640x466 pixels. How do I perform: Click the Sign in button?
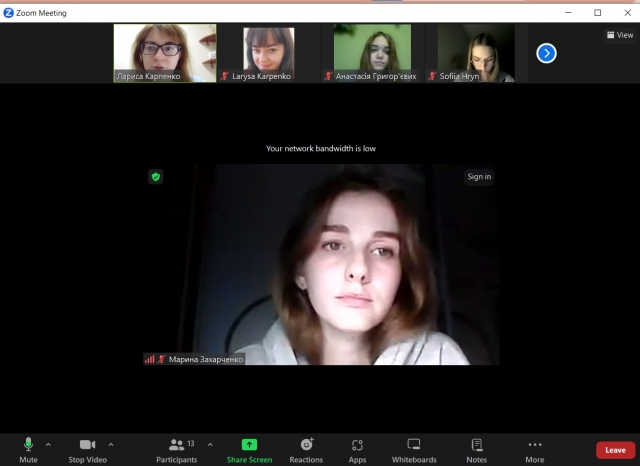tap(479, 177)
